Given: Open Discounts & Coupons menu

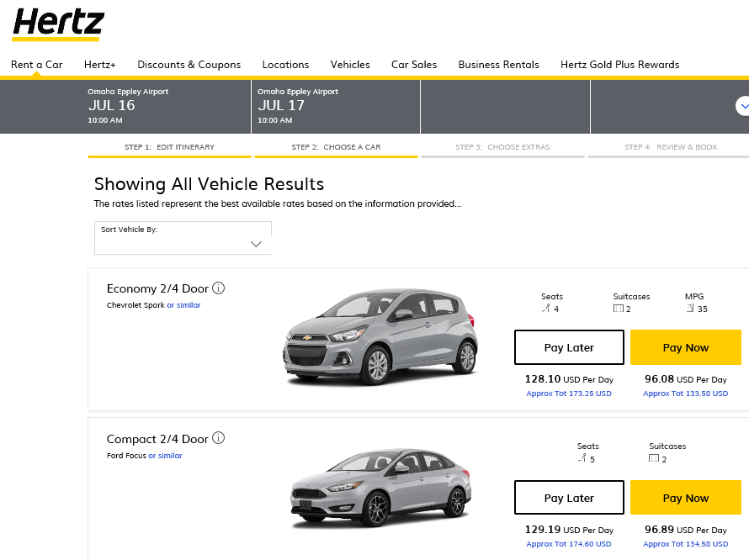Looking at the screenshot, I should point(189,65).
